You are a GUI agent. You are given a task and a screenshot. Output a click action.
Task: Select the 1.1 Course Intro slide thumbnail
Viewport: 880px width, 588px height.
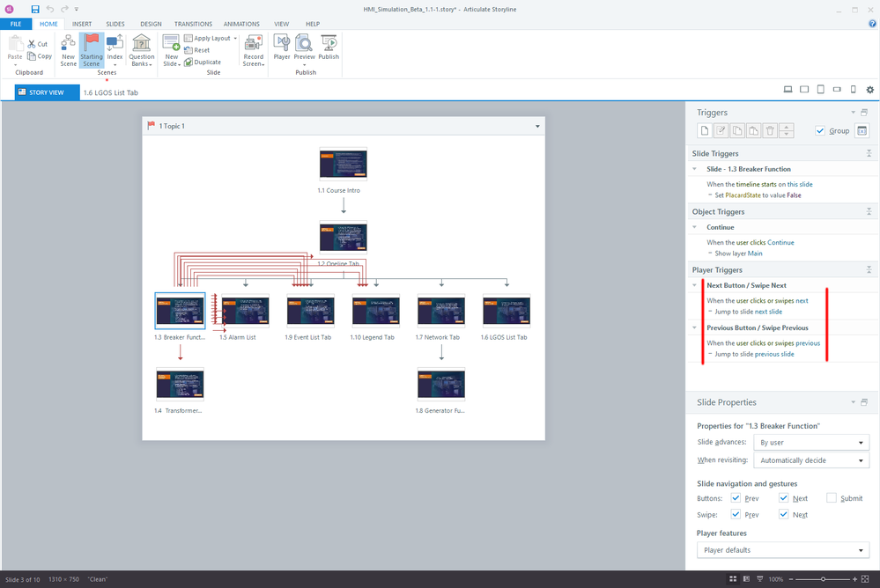click(x=343, y=165)
